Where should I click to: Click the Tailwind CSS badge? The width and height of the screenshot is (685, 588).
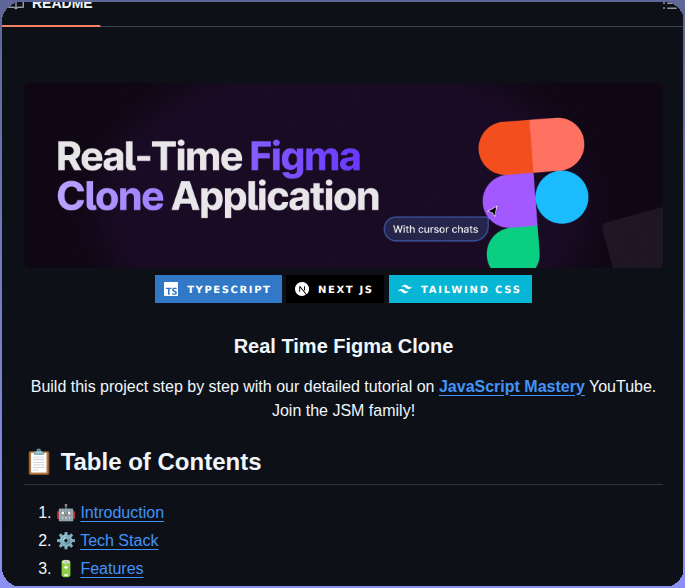(460, 289)
